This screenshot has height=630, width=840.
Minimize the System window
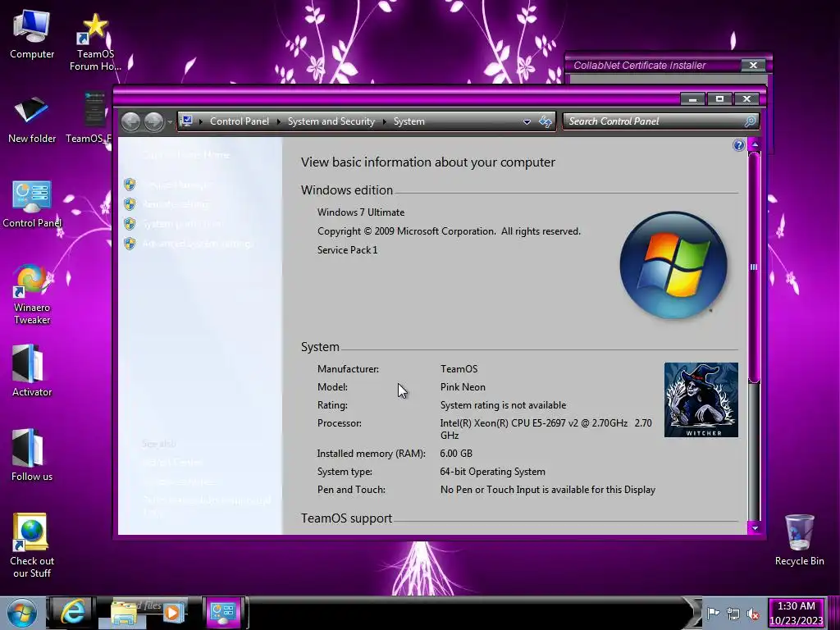[692, 98]
